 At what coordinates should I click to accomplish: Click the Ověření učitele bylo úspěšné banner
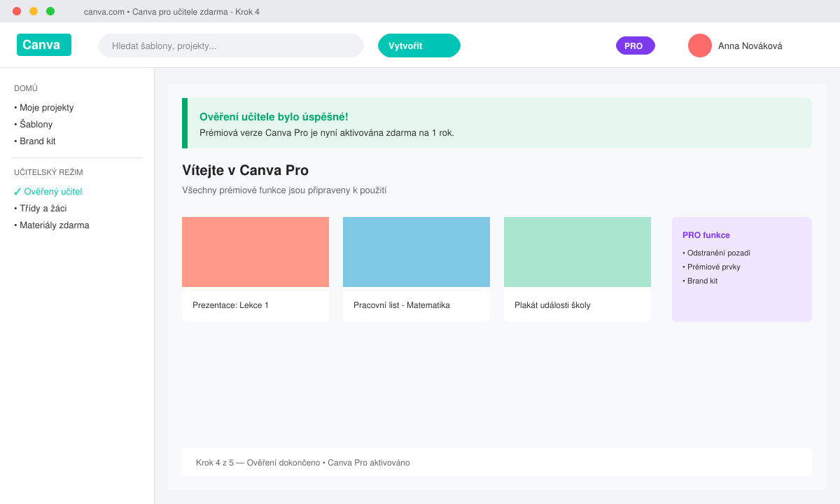pyautogui.click(x=497, y=123)
